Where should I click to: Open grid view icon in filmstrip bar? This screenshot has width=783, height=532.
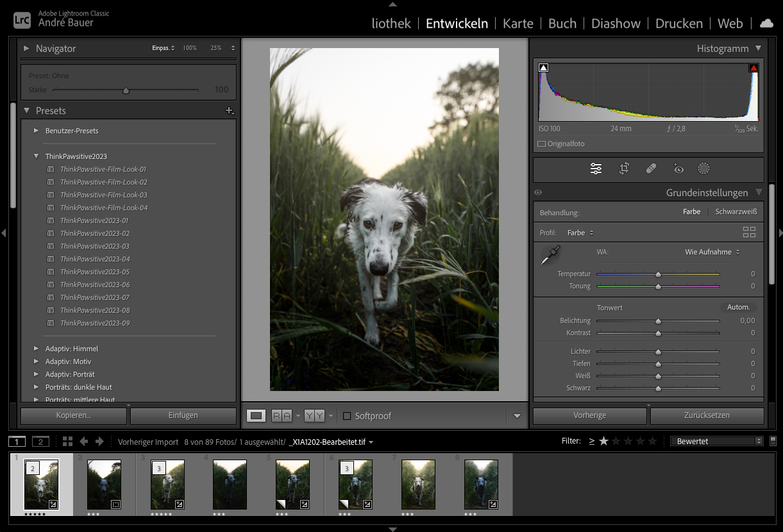click(68, 442)
